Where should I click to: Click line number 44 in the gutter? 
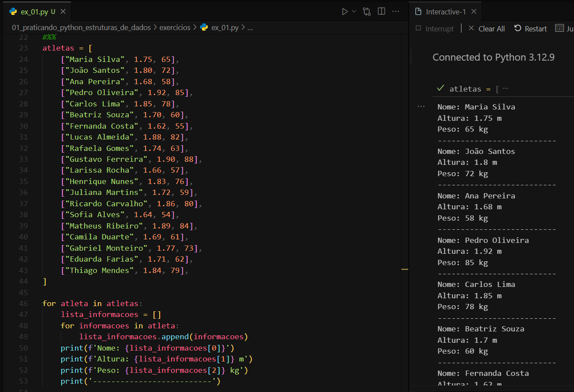23,281
